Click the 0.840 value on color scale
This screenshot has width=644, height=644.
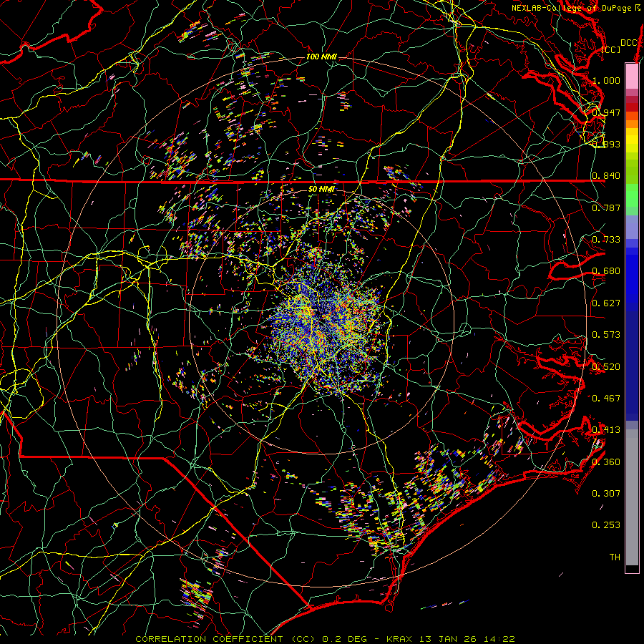pyautogui.click(x=606, y=176)
